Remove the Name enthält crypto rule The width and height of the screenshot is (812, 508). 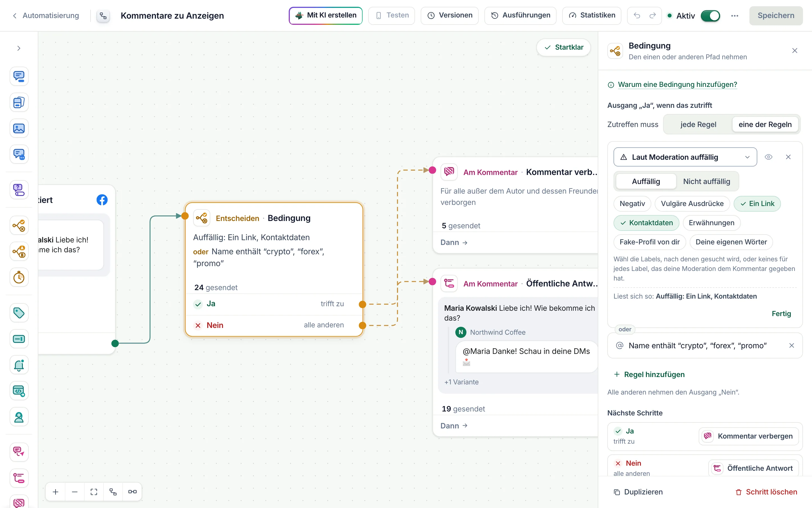click(791, 345)
